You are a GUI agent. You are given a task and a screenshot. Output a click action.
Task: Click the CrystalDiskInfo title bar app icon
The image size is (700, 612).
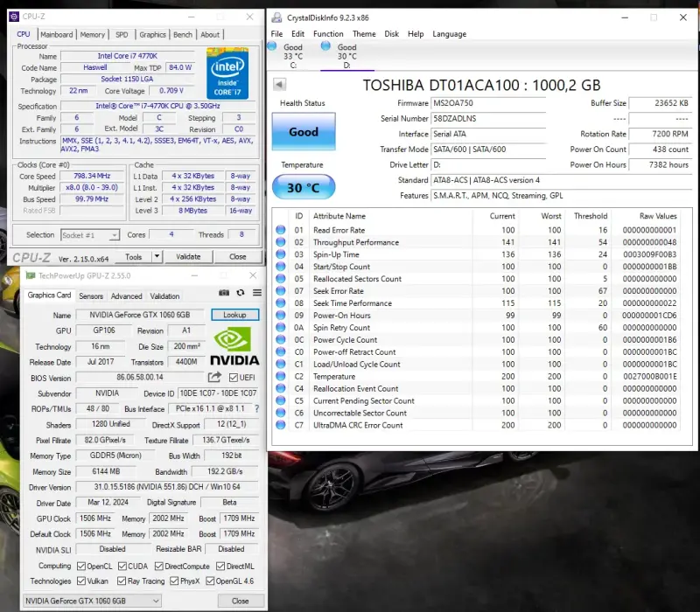tap(276, 17)
